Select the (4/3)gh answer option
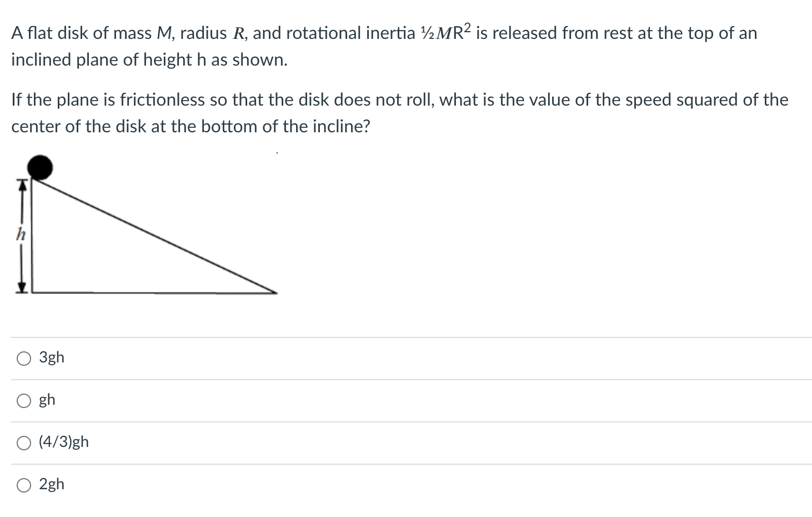 (23, 443)
